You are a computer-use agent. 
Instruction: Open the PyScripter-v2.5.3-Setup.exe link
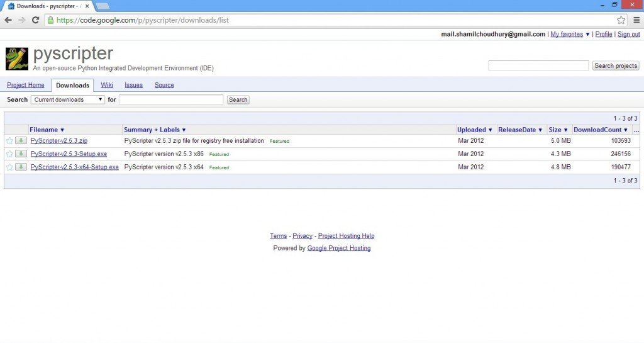tap(69, 154)
